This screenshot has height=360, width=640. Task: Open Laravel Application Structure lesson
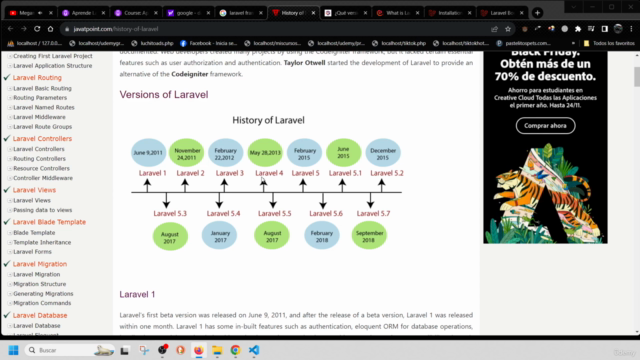(53, 66)
